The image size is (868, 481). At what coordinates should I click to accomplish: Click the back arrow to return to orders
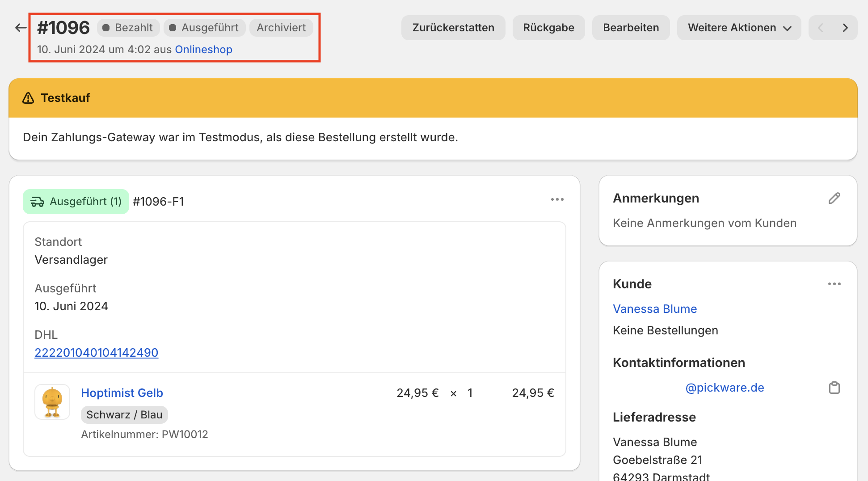pos(20,27)
